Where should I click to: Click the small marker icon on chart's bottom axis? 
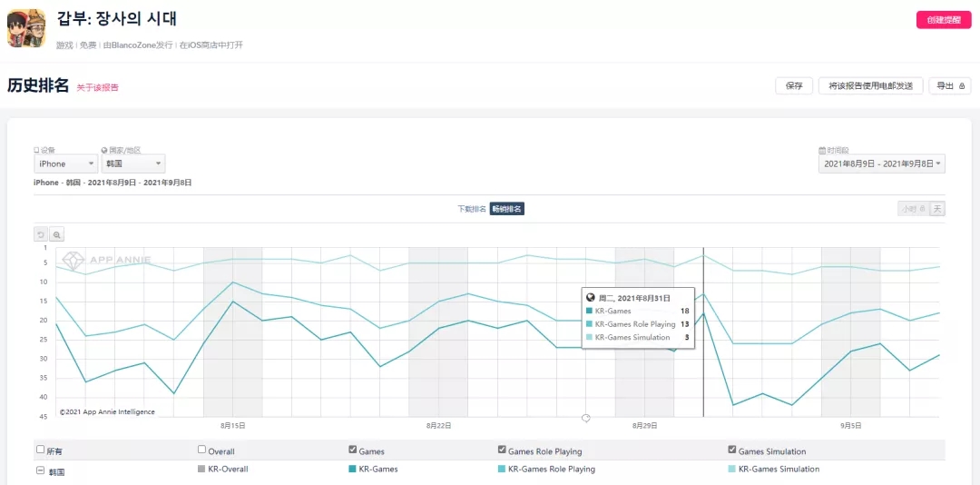[x=586, y=419]
